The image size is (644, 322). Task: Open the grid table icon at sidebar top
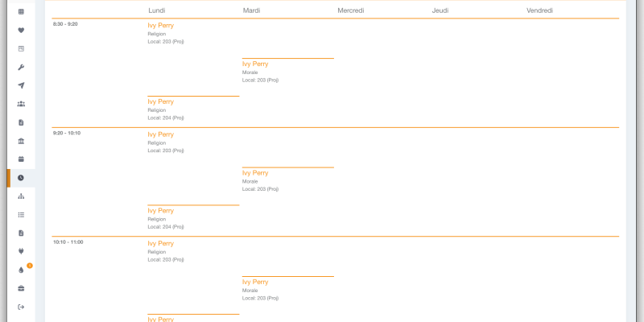[x=21, y=11]
